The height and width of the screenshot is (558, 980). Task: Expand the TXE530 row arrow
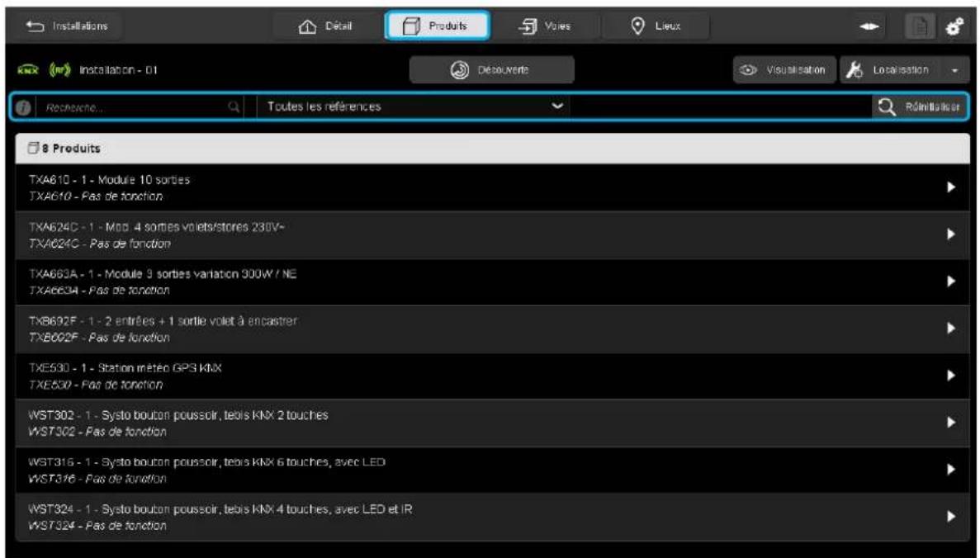pyautogui.click(x=950, y=376)
